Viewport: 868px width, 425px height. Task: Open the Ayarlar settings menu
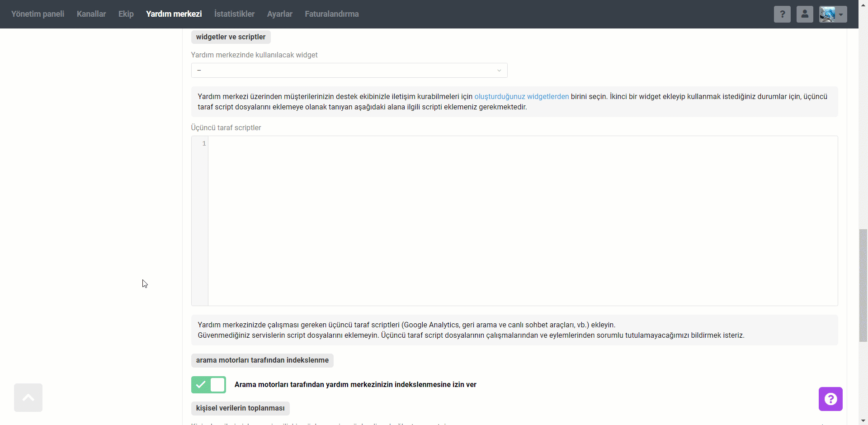click(279, 14)
